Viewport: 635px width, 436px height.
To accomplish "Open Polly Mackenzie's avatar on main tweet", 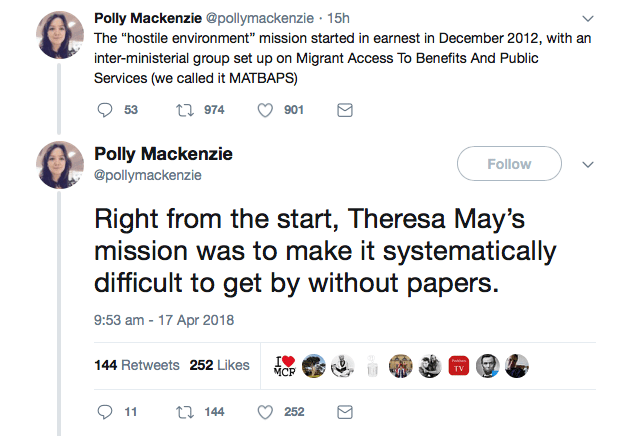I will (x=57, y=163).
